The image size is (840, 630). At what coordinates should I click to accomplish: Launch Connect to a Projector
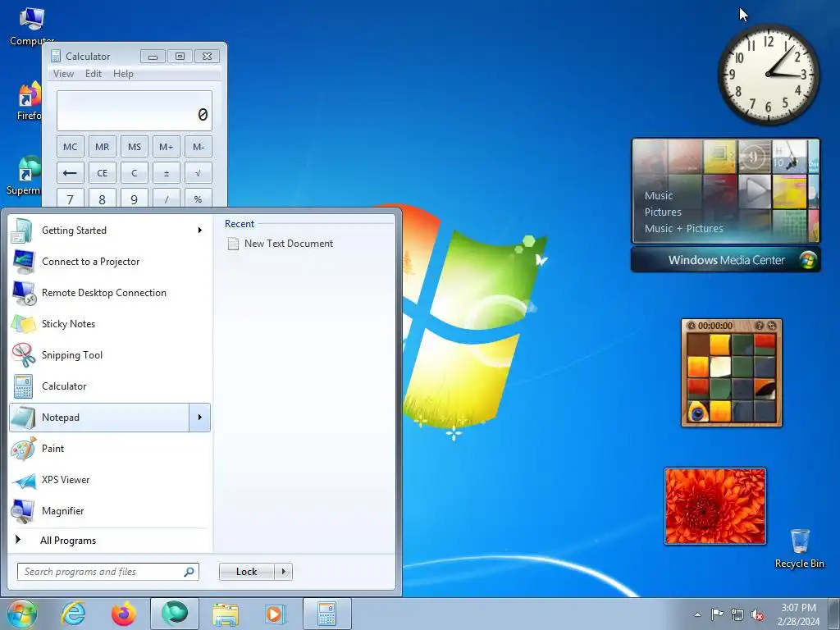click(109, 262)
